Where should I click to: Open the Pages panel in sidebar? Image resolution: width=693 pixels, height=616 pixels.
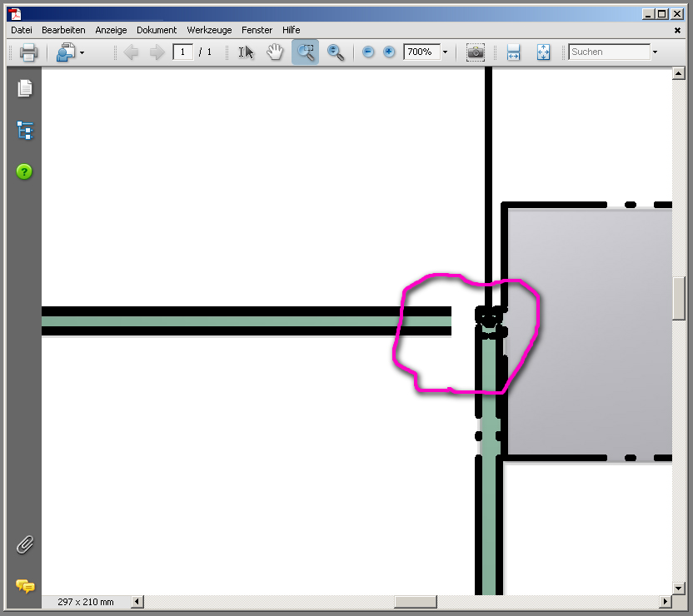pos(25,88)
